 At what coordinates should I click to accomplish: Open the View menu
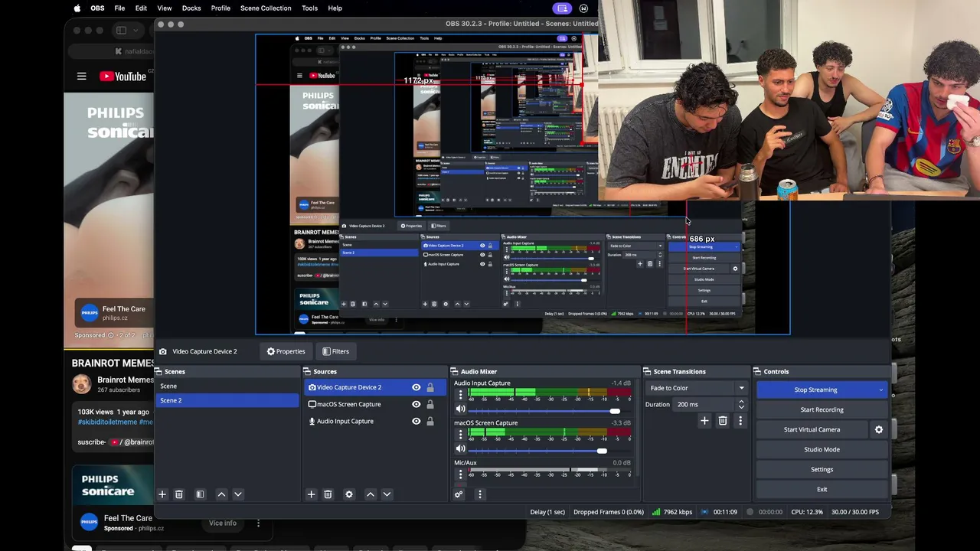pyautogui.click(x=165, y=8)
